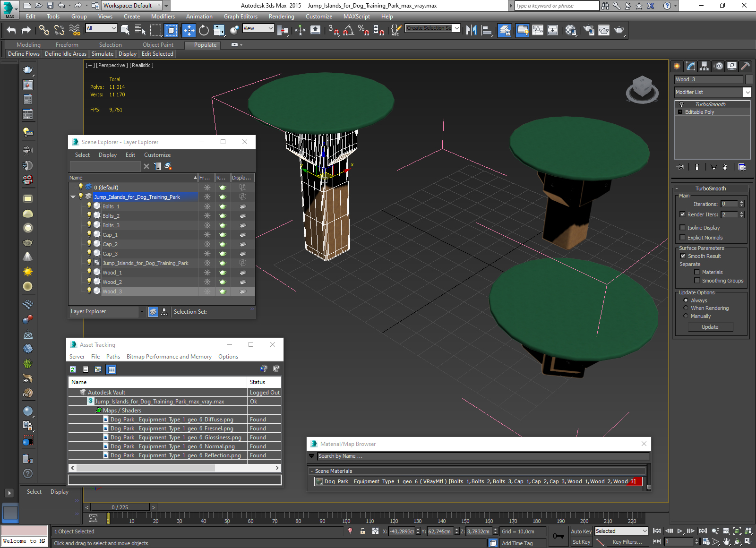Open the Select by Name dialog
This screenshot has height=548, width=756.
[x=140, y=30]
